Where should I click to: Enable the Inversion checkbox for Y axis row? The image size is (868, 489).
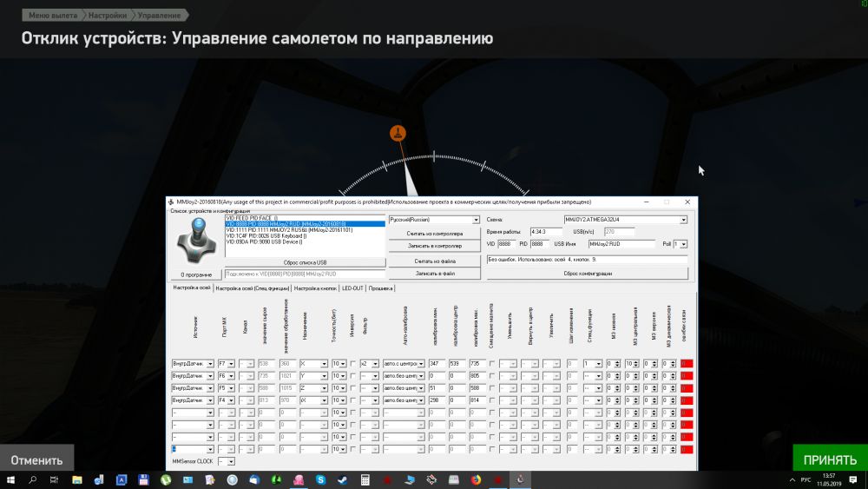(352, 375)
